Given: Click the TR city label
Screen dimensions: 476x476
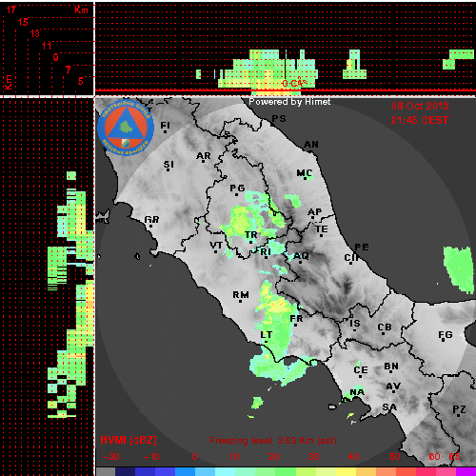Looking at the screenshot, I should click(251, 235).
